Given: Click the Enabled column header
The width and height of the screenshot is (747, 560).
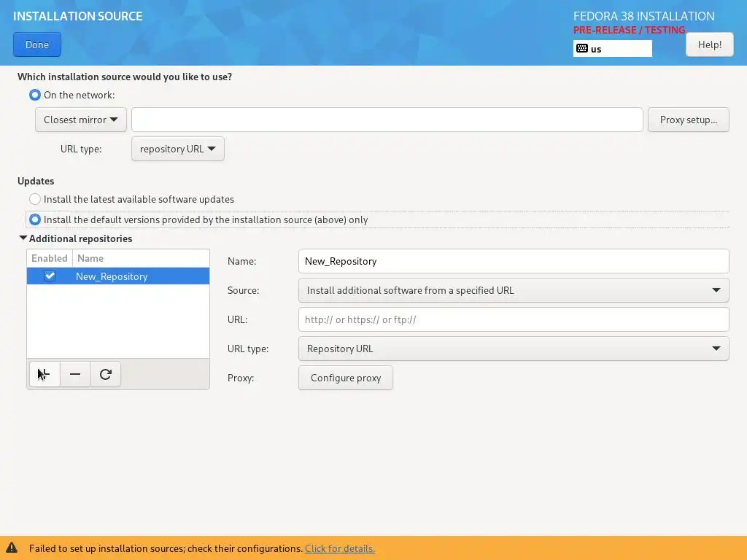Looking at the screenshot, I should pyautogui.click(x=50, y=258).
